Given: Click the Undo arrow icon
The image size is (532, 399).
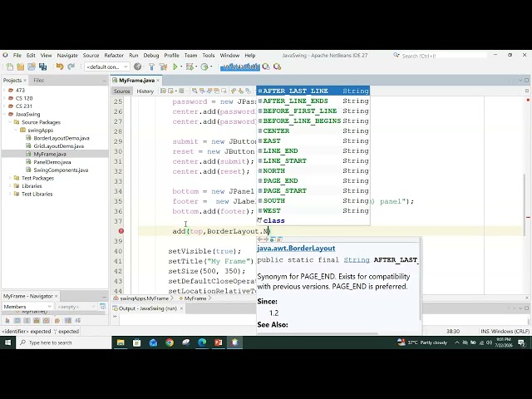Looking at the screenshot, I should [60, 66].
